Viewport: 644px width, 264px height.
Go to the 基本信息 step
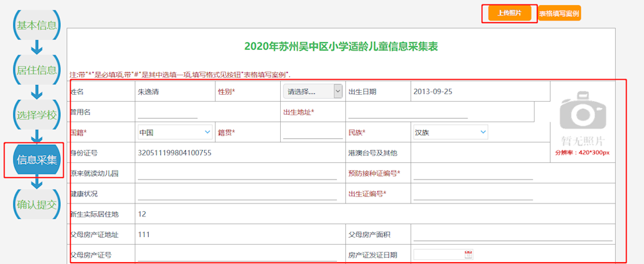(36, 26)
